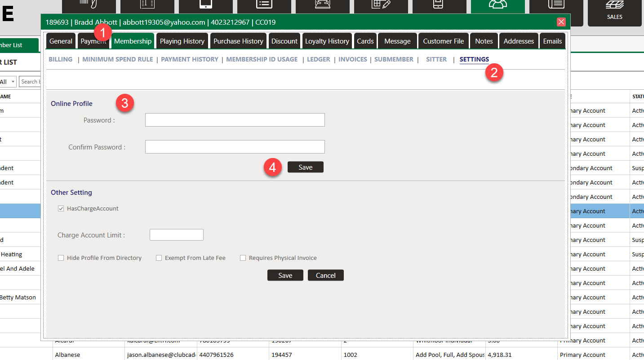The width and height of the screenshot is (644, 360).
Task: Open the green members icon in top toolbar
Action: click(497, 5)
